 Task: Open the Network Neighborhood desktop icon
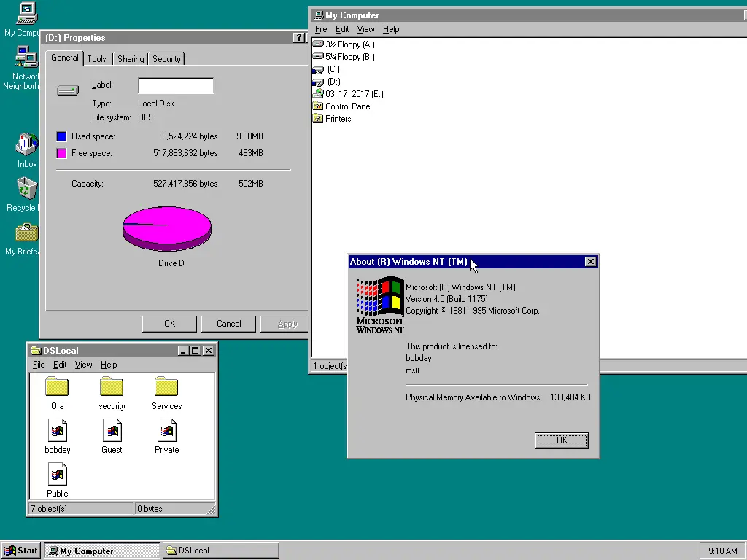[26, 57]
